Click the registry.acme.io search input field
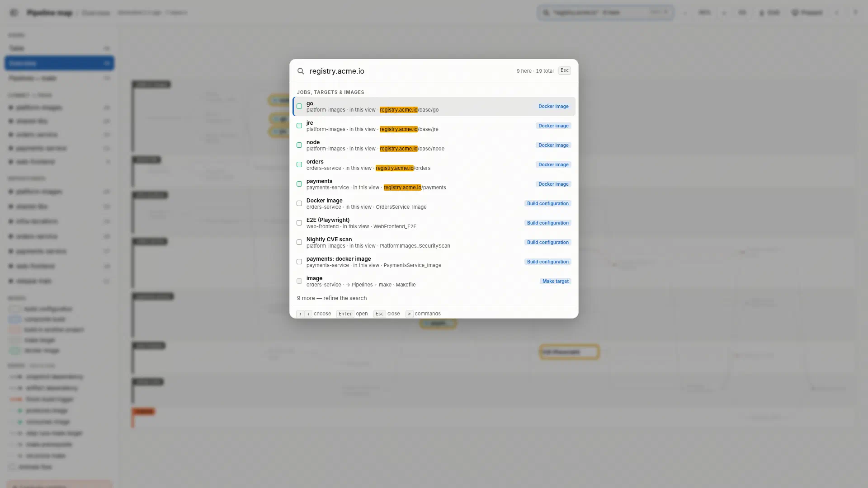The height and width of the screenshot is (488, 868). click(409, 71)
